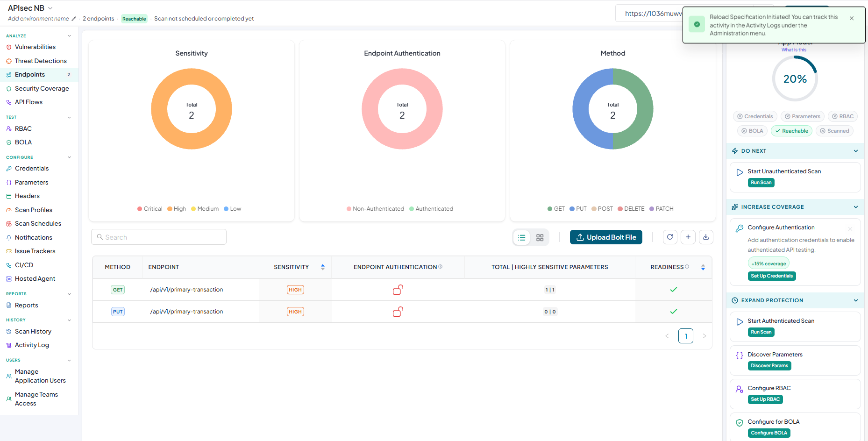Screen dimensions: 868x441
Task: Open Threat Detections in the sidebar
Action: click(41, 61)
